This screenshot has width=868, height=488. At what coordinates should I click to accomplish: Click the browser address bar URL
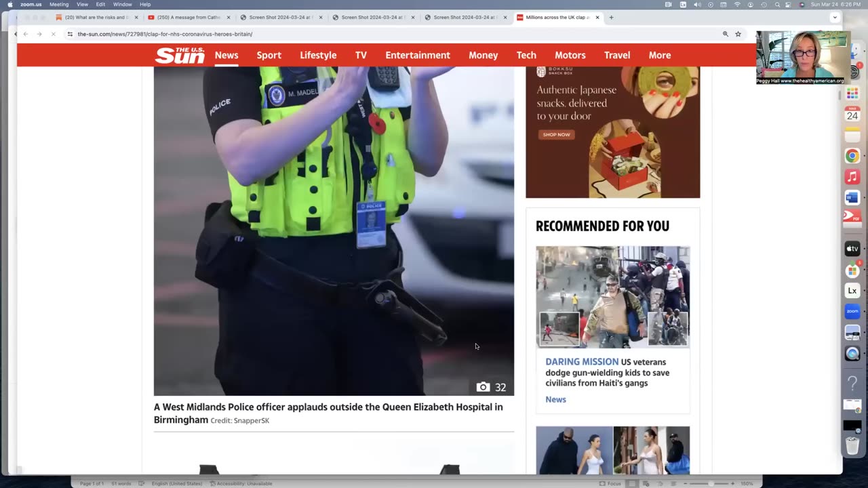[x=165, y=34]
